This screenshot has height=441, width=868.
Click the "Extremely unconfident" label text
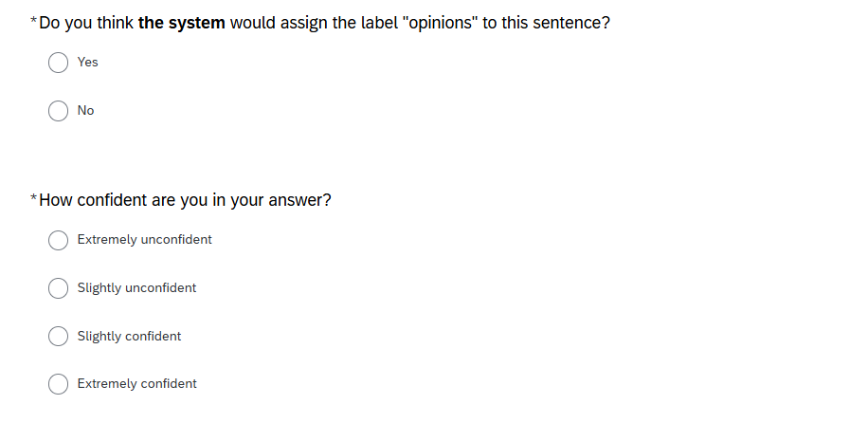click(144, 239)
